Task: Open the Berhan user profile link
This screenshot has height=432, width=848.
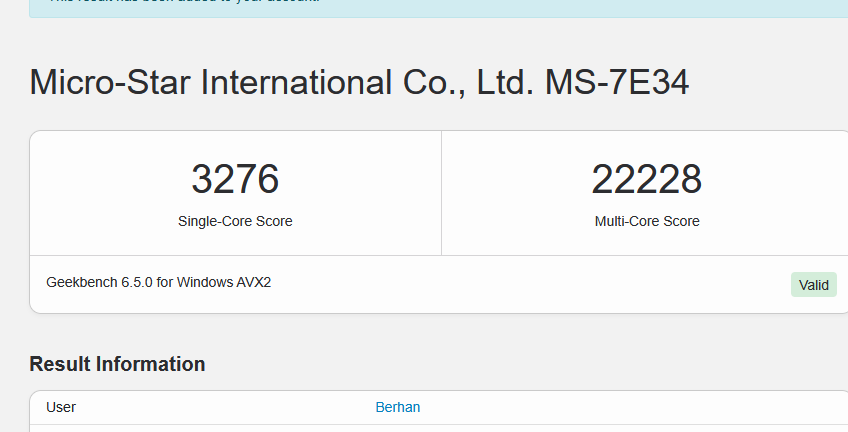Action: (398, 407)
